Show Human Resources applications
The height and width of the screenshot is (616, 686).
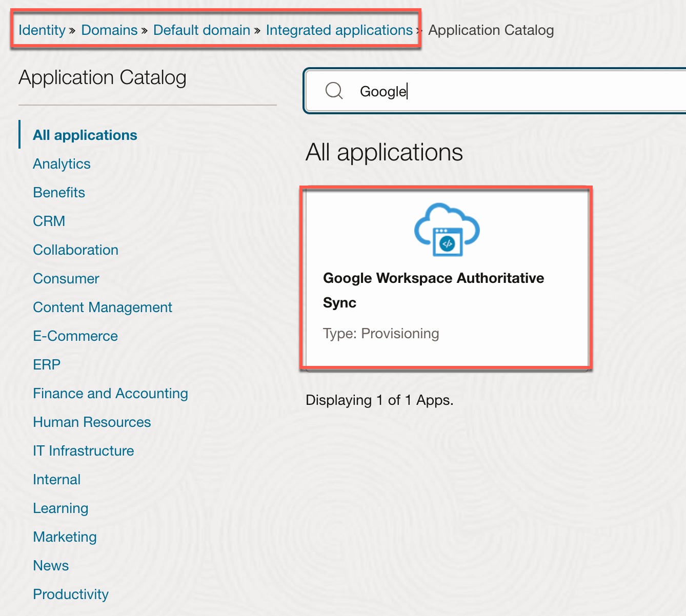click(92, 422)
